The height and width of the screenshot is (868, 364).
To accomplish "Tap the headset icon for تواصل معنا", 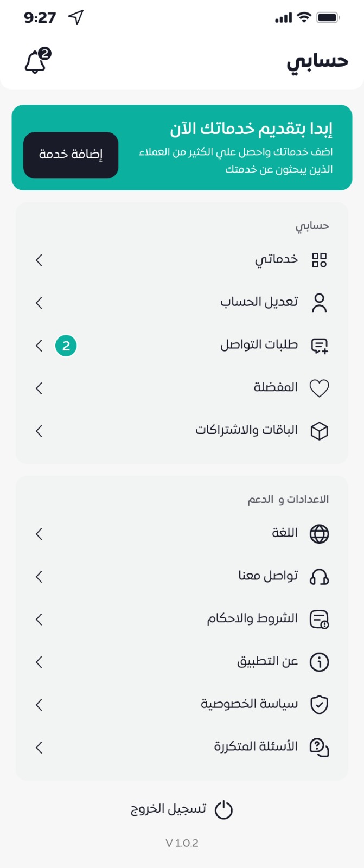I will point(319,577).
